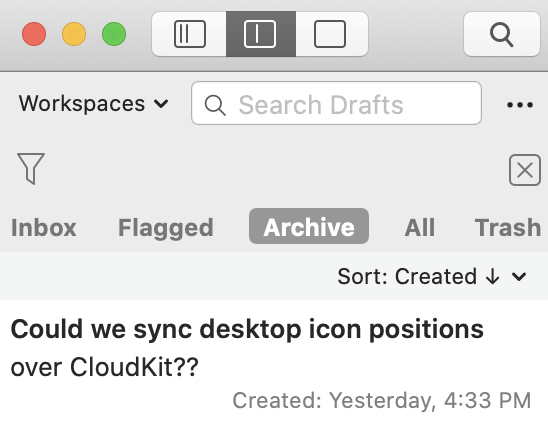Switch to the Flagged tab
Viewport: 548px width, 422px height.
[x=166, y=228]
